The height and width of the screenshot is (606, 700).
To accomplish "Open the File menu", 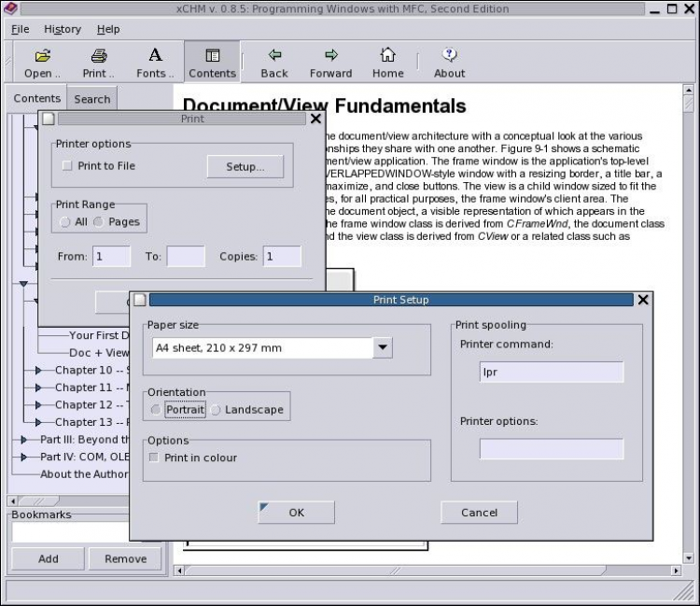I will pos(21,29).
